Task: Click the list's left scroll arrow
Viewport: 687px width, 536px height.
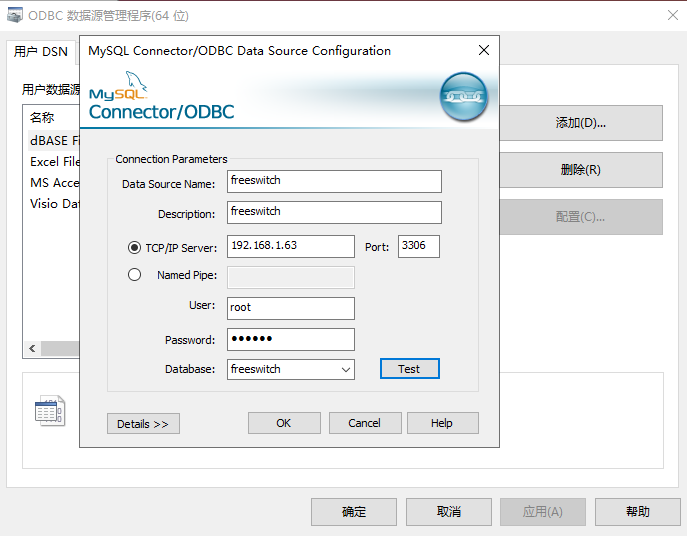Action: point(32,348)
